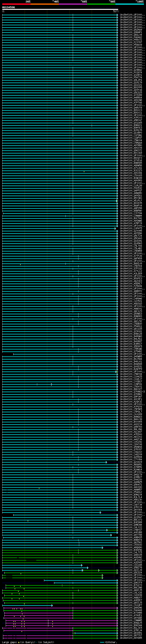Screen dimensions: 146x644
Task: Open hit UniRef100_Q9HAP1
Action: [x=131, y=32]
